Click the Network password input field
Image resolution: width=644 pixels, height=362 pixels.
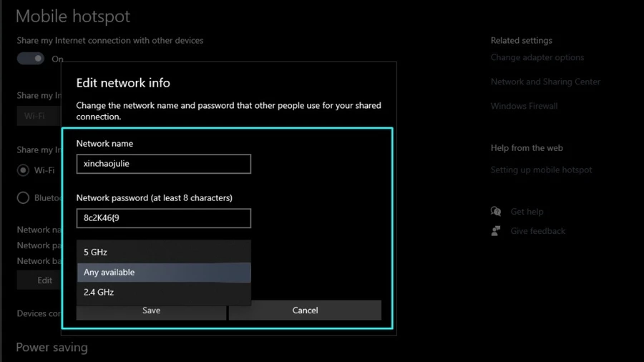tap(163, 218)
